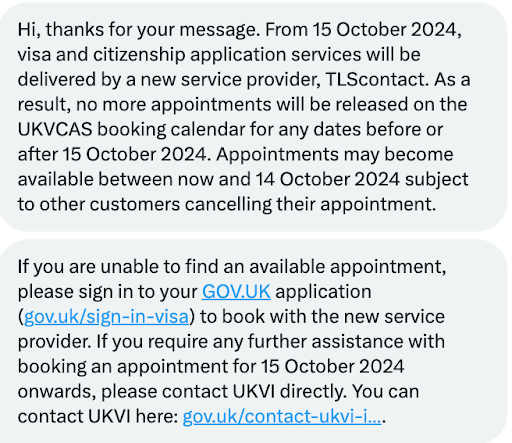The image size is (512, 443).
Task: Click the word UKVCAS in first message
Action: 55,129
